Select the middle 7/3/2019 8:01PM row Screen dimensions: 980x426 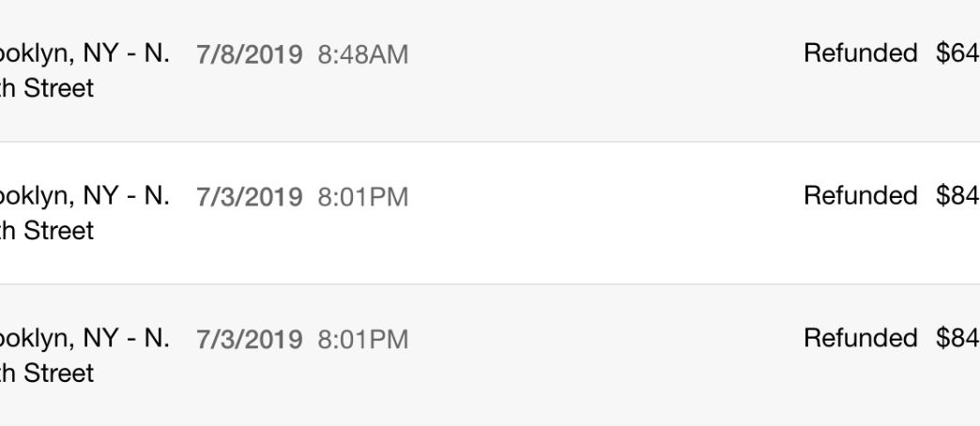[x=490, y=213]
